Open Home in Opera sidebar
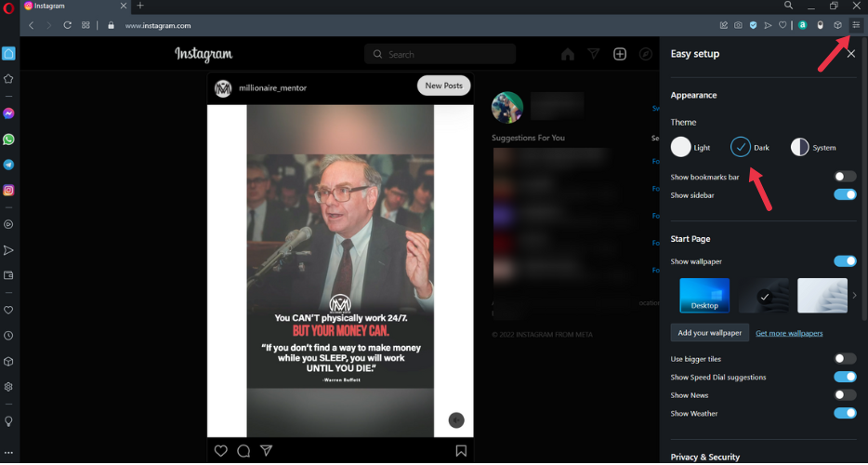The width and height of the screenshot is (868, 465). click(x=8, y=53)
